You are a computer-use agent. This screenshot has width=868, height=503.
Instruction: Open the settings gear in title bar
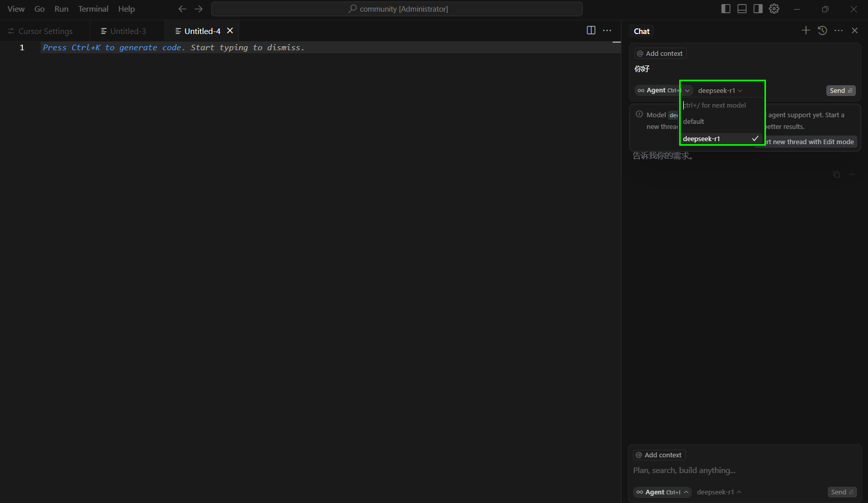click(774, 9)
